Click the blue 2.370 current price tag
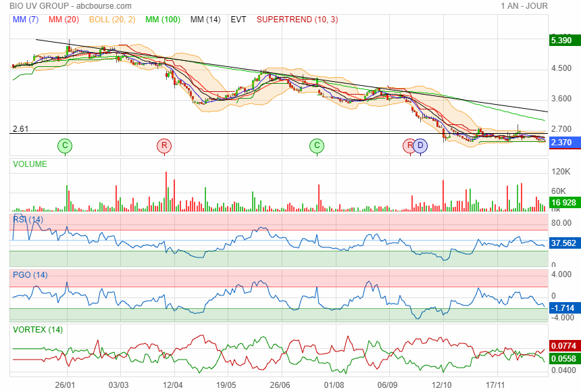The height and width of the screenshot is (392, 581). pos(565,143)
